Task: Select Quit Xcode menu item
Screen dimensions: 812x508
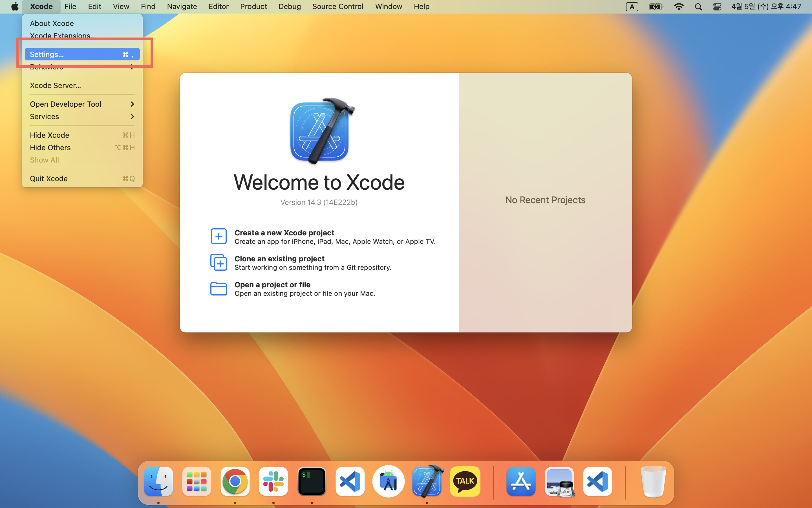Action: click(82, 179)
